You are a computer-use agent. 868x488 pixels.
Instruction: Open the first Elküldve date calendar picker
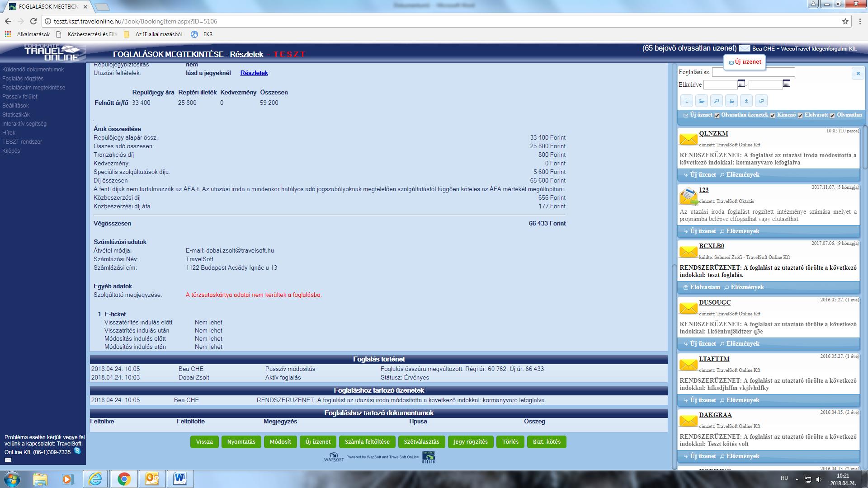(741, 84)
